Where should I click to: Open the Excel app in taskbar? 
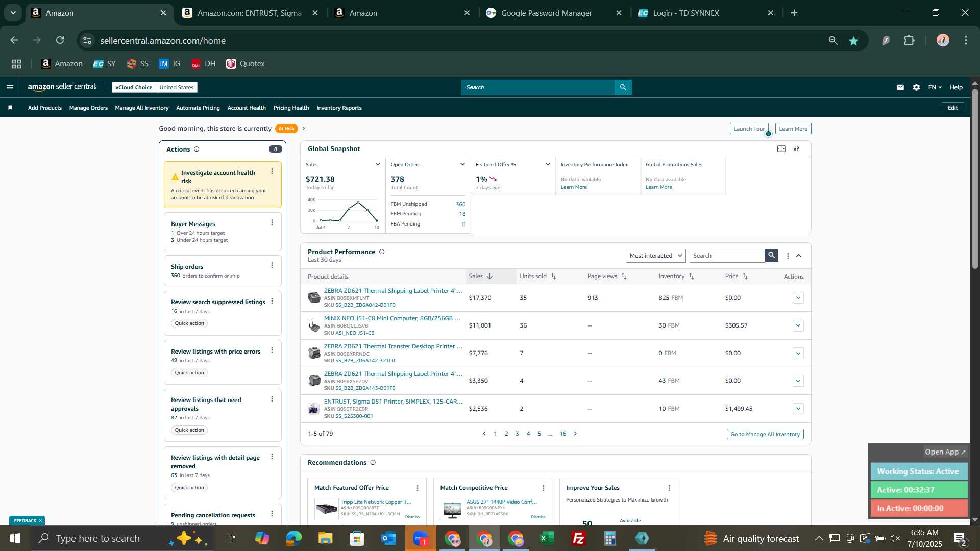tap(547, 538)
